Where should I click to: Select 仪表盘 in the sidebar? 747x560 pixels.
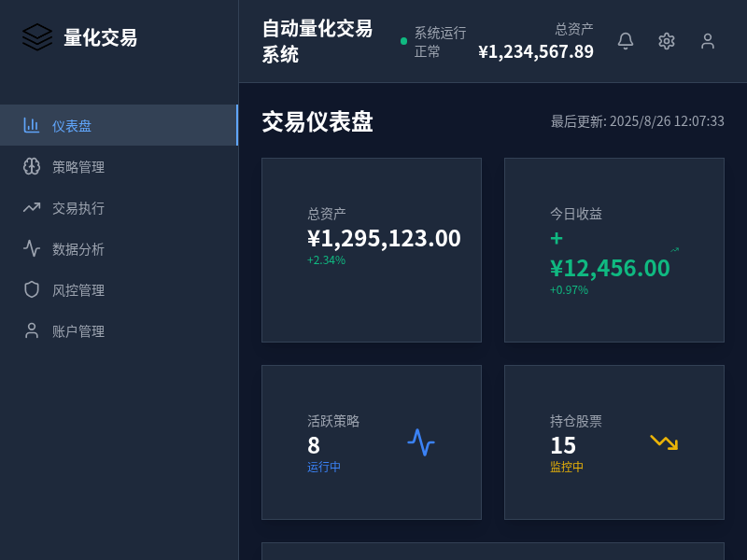click(120, 125)
